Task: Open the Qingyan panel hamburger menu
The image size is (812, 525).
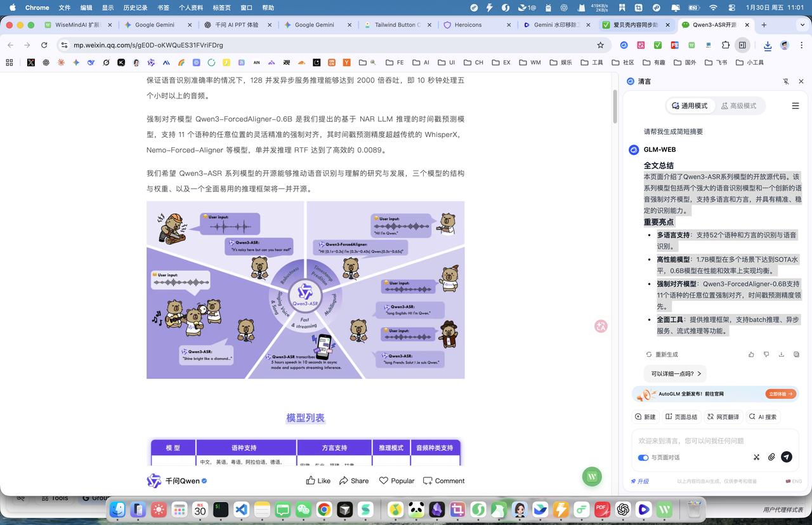Action: (x=796, y=106)
